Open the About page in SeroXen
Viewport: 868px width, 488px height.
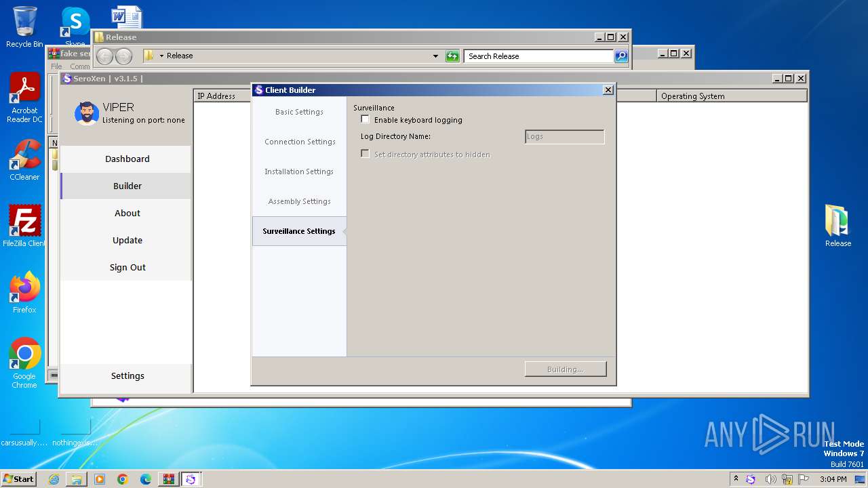tap(127, 213)
